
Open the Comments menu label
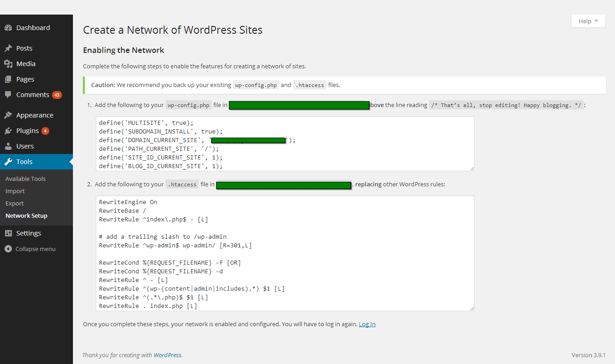tap(33, 95)
